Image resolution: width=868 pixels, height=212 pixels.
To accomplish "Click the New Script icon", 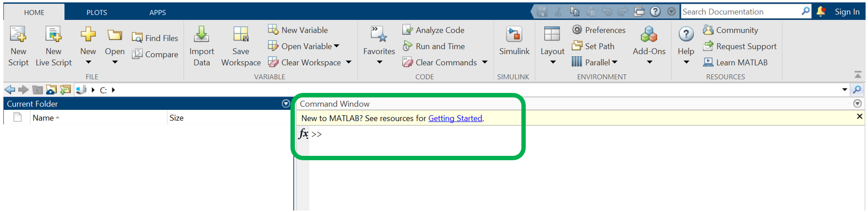I will (x=18, y=35).
